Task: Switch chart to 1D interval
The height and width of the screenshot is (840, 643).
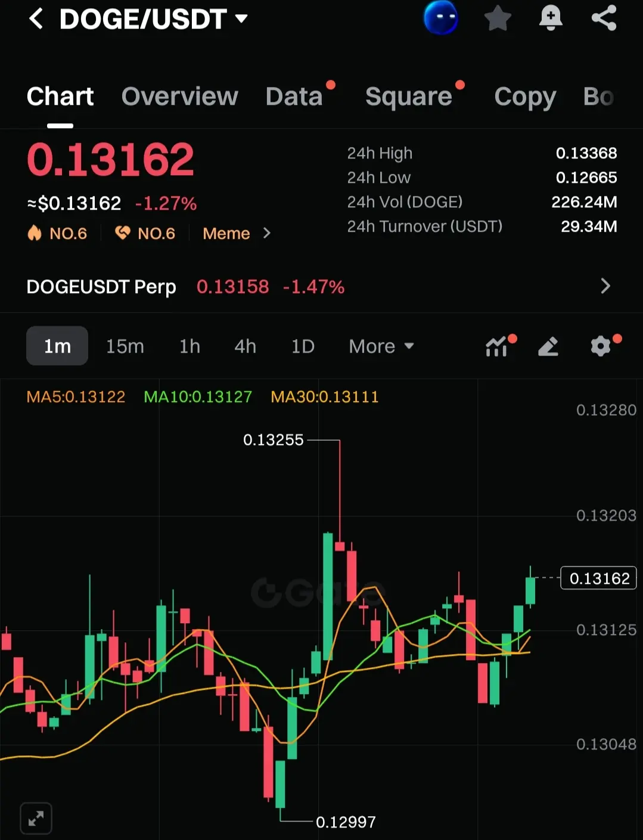Action: pos(303,346)
